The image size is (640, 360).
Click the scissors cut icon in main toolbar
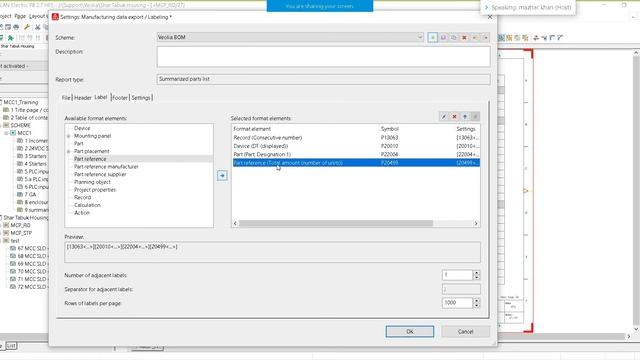pos(38,27)
